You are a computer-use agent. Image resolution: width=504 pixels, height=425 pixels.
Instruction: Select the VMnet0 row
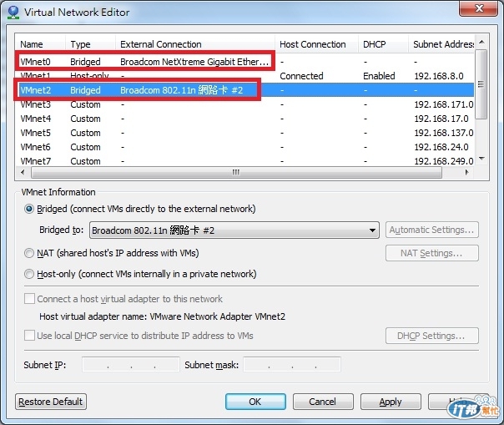(x=244, y=62)
